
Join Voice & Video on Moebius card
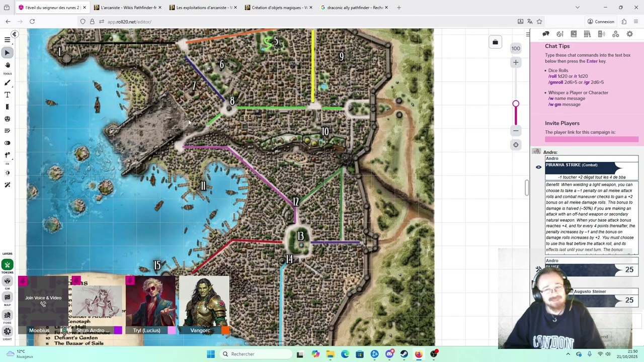coord(43,300)
